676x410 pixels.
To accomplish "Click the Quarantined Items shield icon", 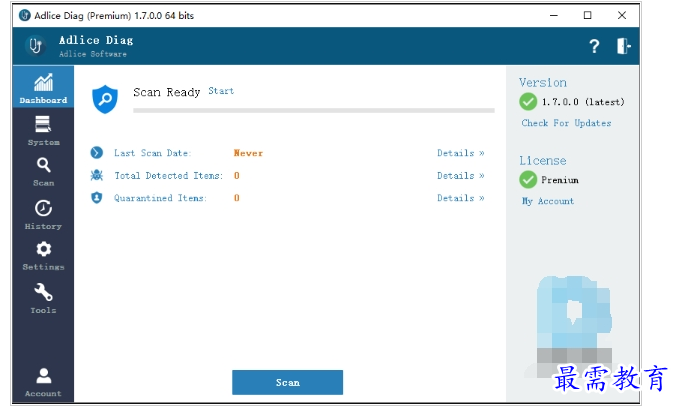I will pos(97,197).
